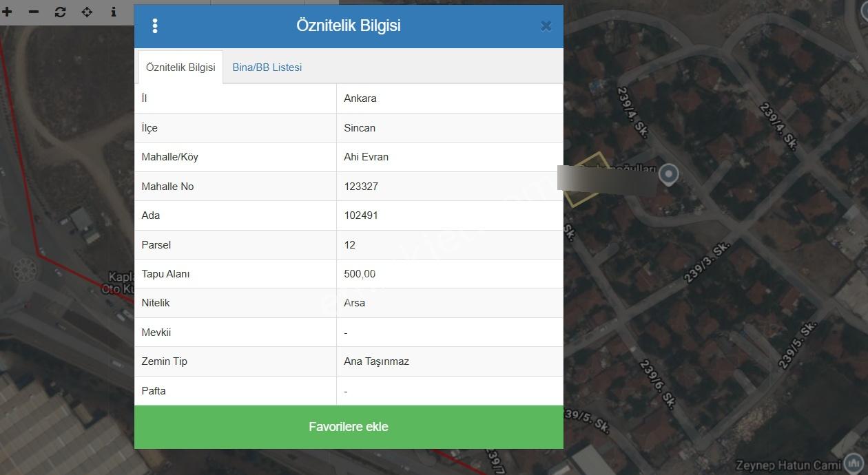Click the '239/6. Sk.' street label
The width and height of the screenshot is (868, 475).
coord(657,384)
